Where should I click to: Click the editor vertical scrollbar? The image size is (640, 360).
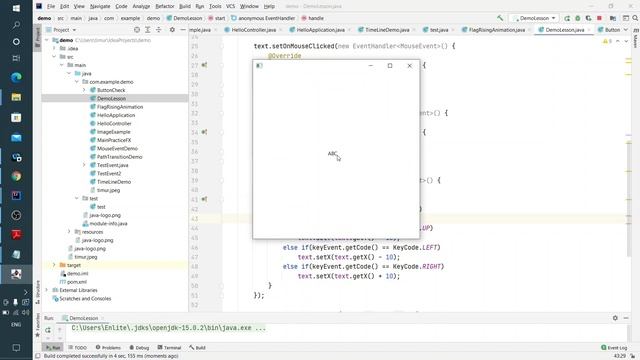(629, 199)
